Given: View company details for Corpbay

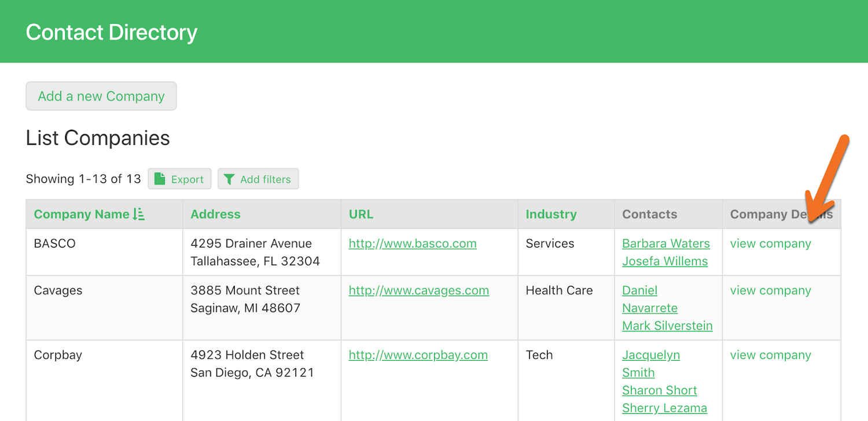Looking at the screenshot, I should click(770, 355).
